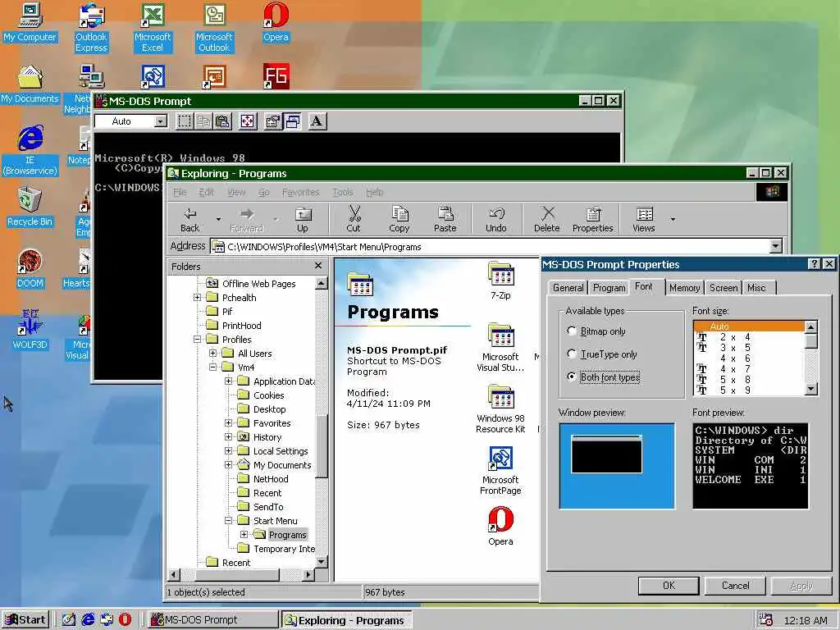Close the Folders pane with its X
The image size is (840, 630).
[x=318, y=266]
